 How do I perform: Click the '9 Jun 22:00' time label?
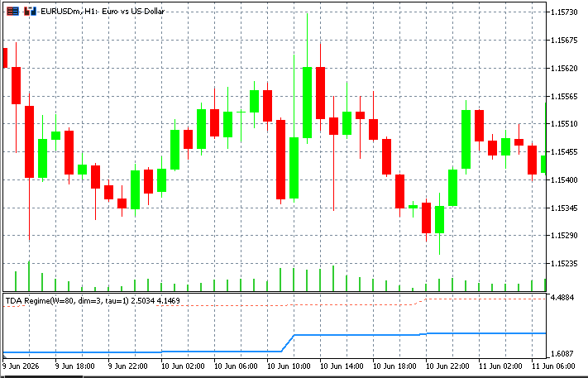click(127, 366)
